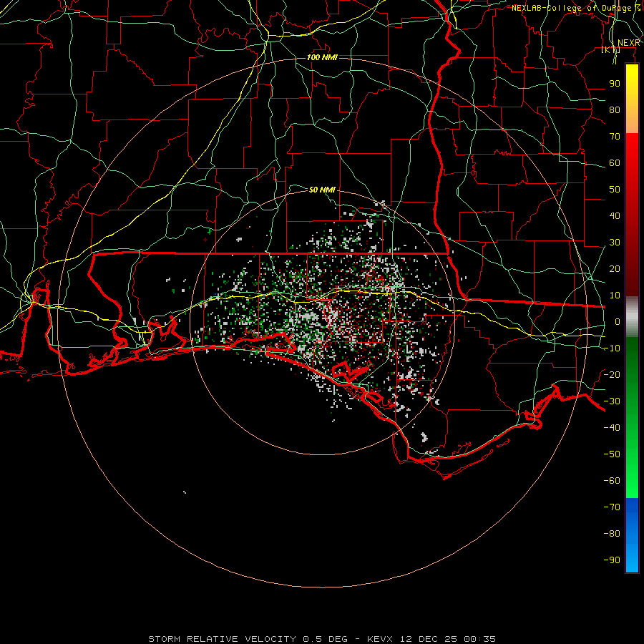The image size is (644, 644).
Task: Click the -90 value on velocity scale
Action: [612, 560]
